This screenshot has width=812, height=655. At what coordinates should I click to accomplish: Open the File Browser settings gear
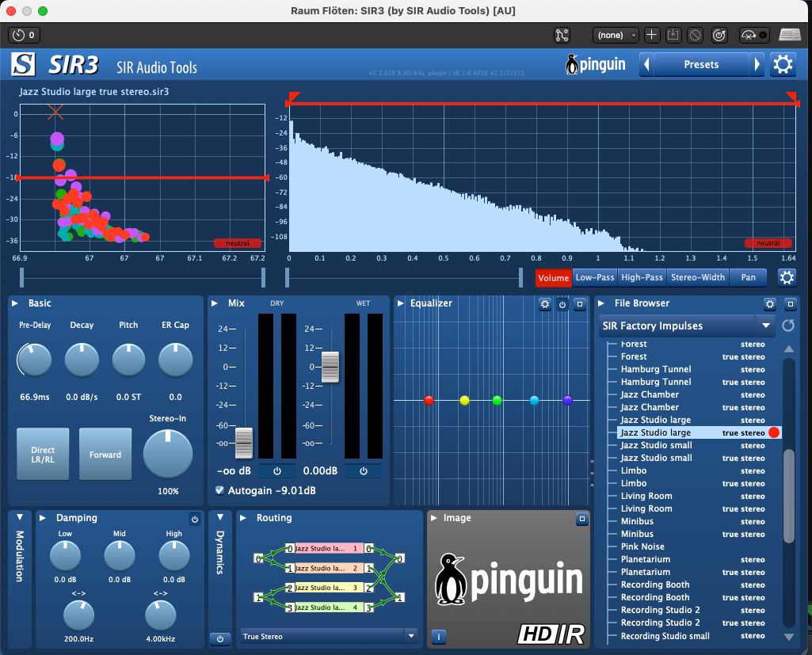click(770, 304)
